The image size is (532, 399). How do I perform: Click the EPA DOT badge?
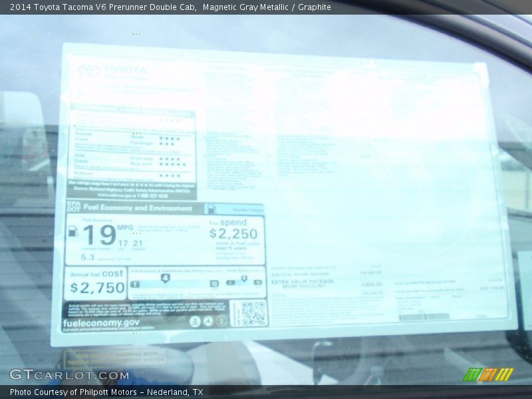(72, 207)
